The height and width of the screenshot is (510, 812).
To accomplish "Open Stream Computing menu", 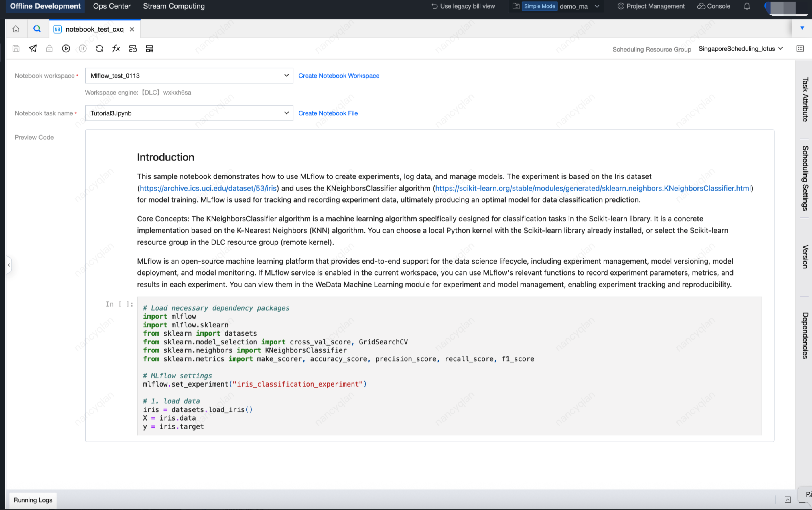I will coord(174,6).
